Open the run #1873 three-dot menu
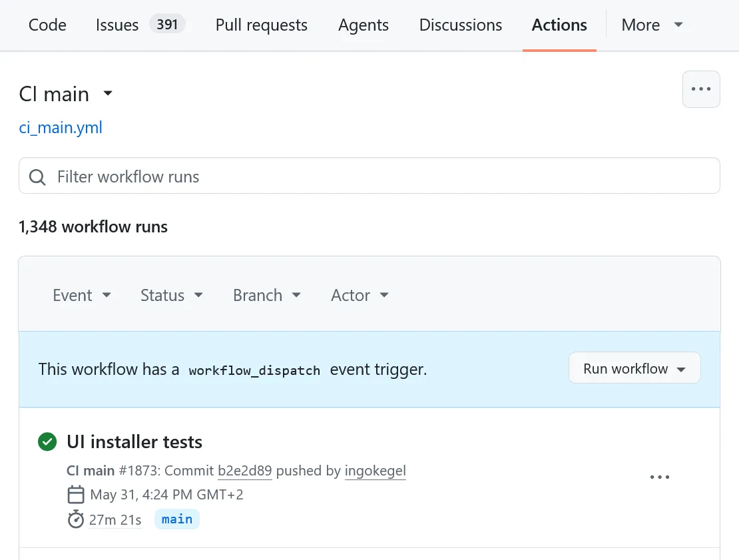This screenshot has width=739, height=560. tap(659, 477)
